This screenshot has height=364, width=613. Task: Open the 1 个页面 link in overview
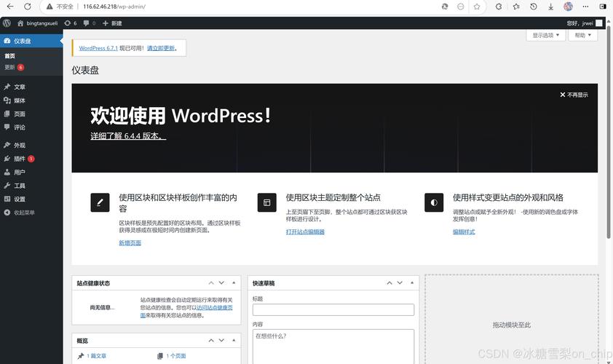[176, 356]
